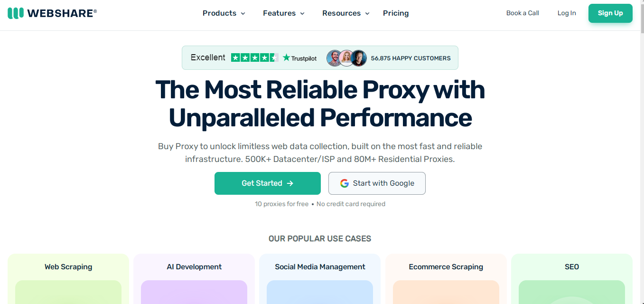Click the five-star rating icons
Screen dimensions: 644x304
pos(254,57)
